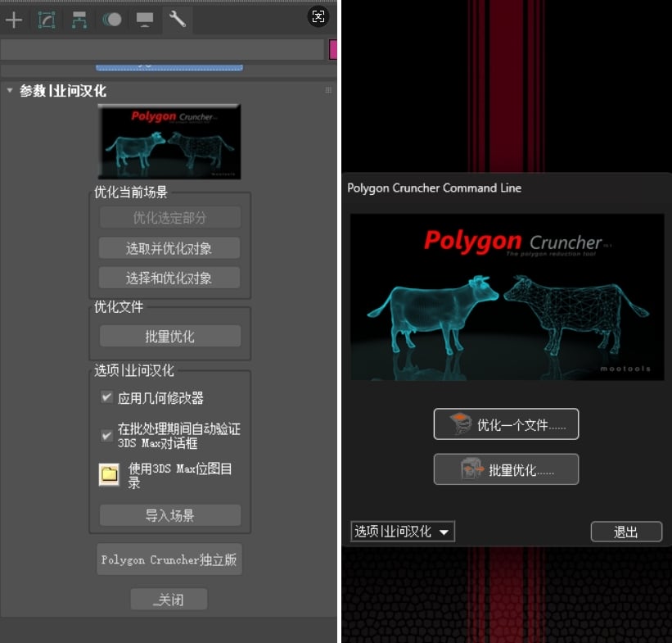
Task: Launch Polygon Cruncher独立版 button
Action: tap(169, 559)
